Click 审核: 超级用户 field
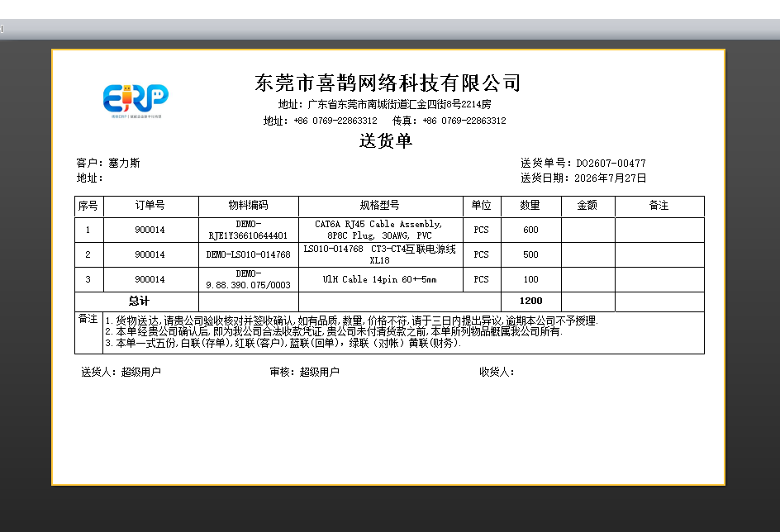This screenshot has width=780, height=532. pyautogui.click(x=304, y=372)
